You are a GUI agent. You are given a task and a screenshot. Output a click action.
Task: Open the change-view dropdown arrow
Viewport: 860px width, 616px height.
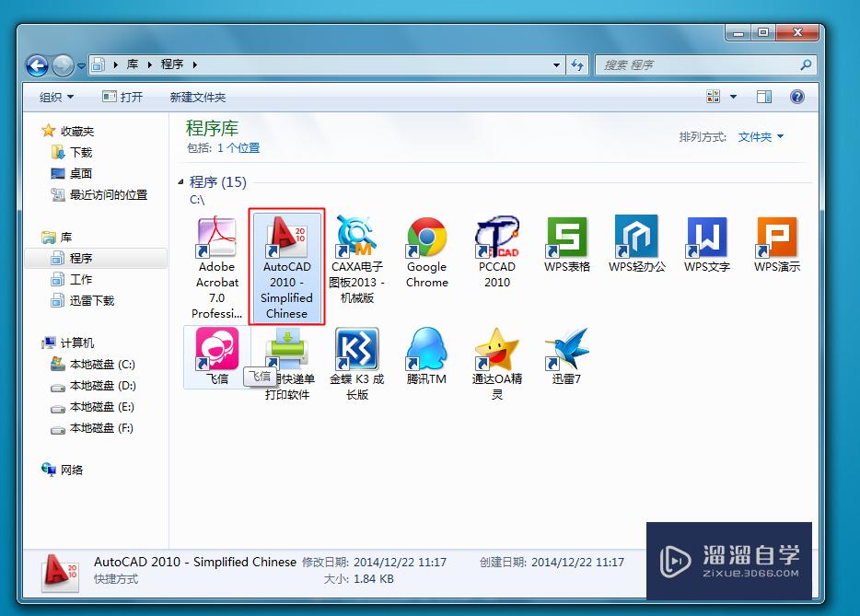click(x=734, y=96)
